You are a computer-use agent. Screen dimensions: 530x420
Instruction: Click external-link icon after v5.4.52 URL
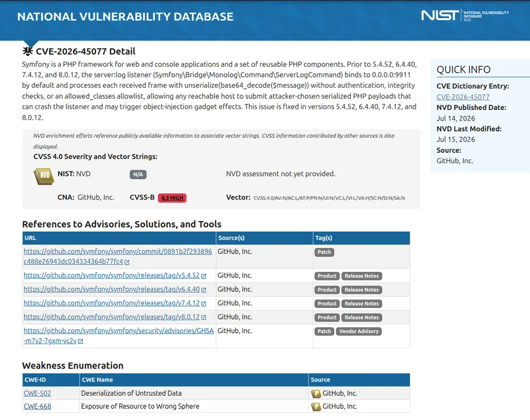(x=203, y=276)
